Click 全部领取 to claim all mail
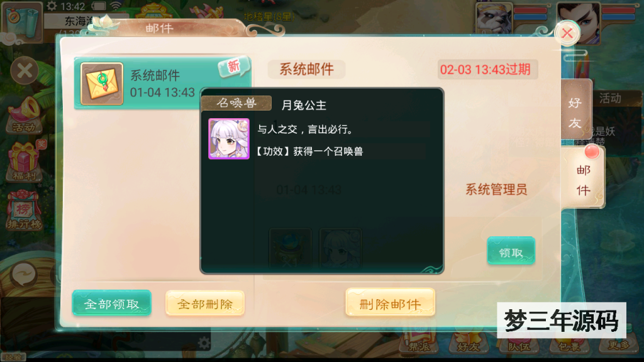This screenshot has height=362, width=644. click(112, 304)
